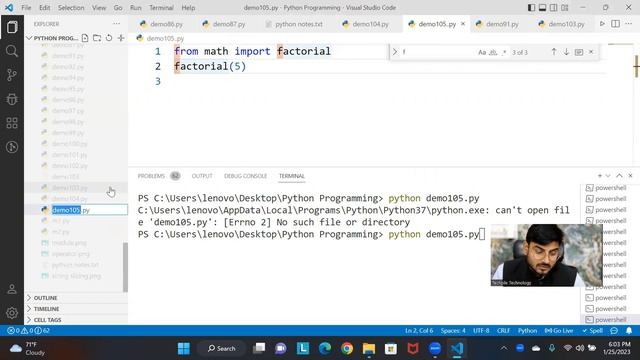Refresh the Explorer file list
This screenshot has height=360, width=640.
pos(109,38)
